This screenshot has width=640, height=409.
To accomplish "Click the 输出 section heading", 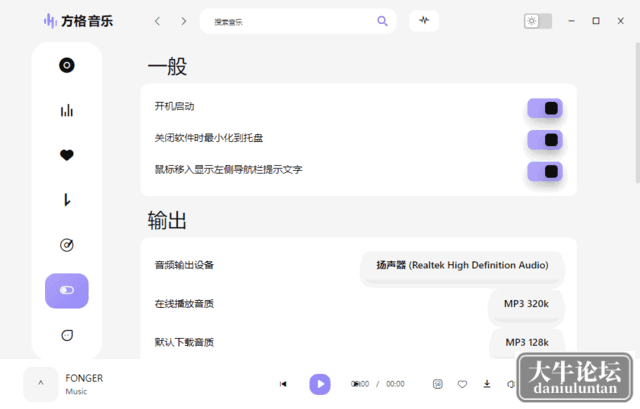I will pyautogui.click(x=167, y=220).
